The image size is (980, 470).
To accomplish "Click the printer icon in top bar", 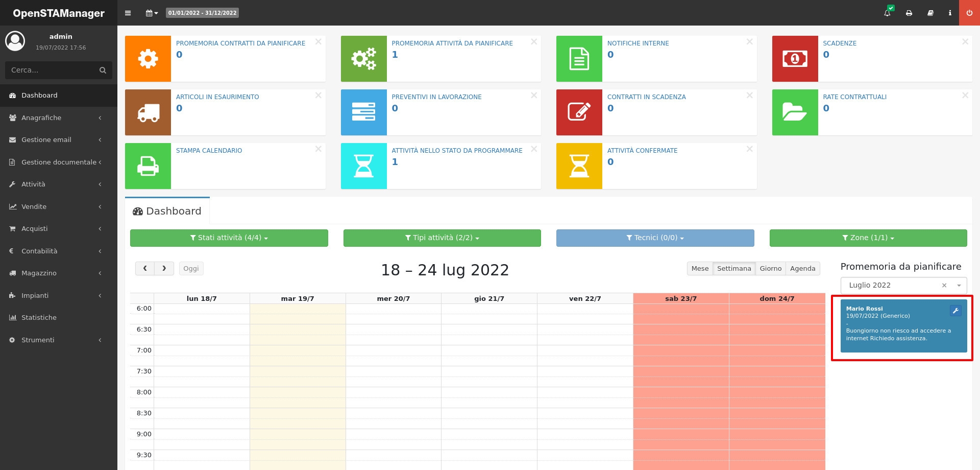I will point(909,13).
